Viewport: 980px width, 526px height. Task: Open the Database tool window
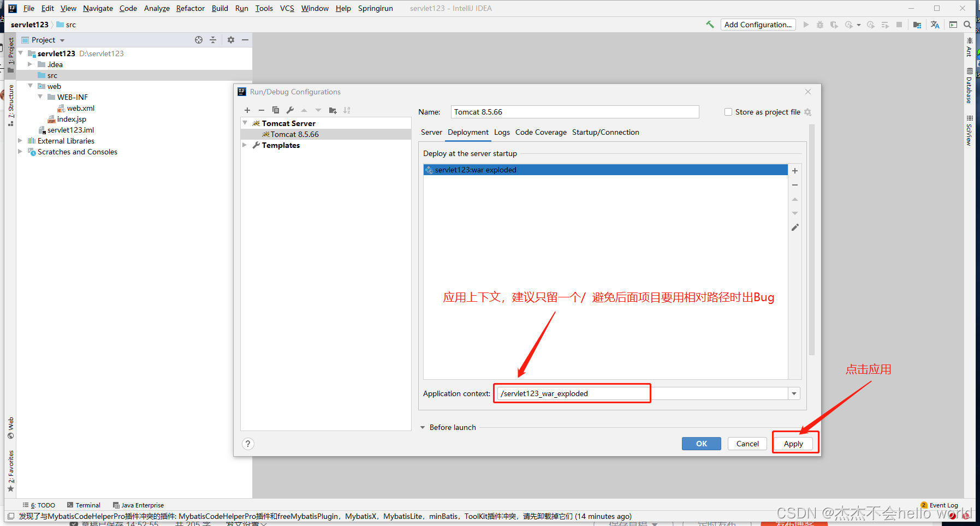pyautogui.click(x=969, y=86)
